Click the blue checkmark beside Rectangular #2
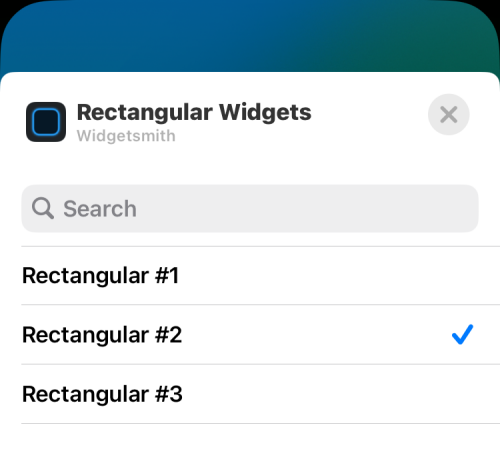This screenshot has width=500, height=456. (x=462, y=334)
